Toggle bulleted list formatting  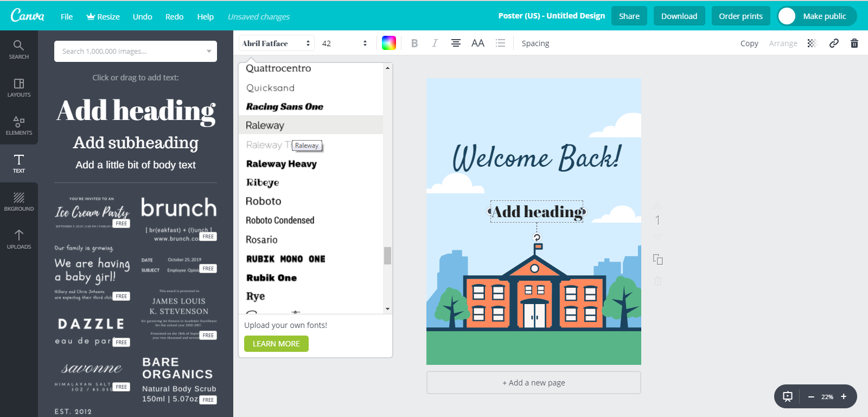pos(500,43)
